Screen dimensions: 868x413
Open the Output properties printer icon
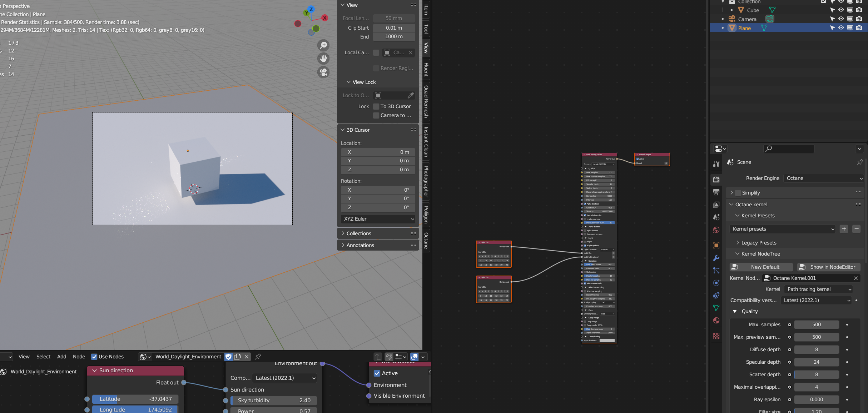[x=716, y=192]
